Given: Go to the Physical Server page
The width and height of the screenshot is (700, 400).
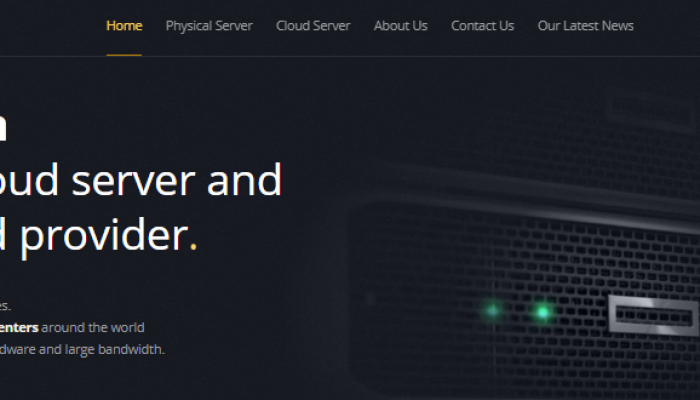Looking at the screenshot, I should click(209, 26).
